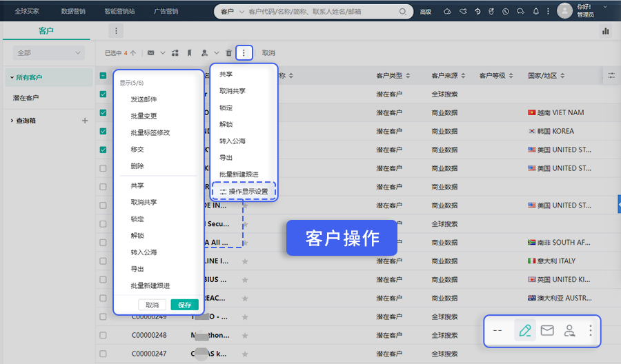This screenshot has height=364, width=621.
Task: Open the 全部 filter dropdown
Action: click(49, 52)
